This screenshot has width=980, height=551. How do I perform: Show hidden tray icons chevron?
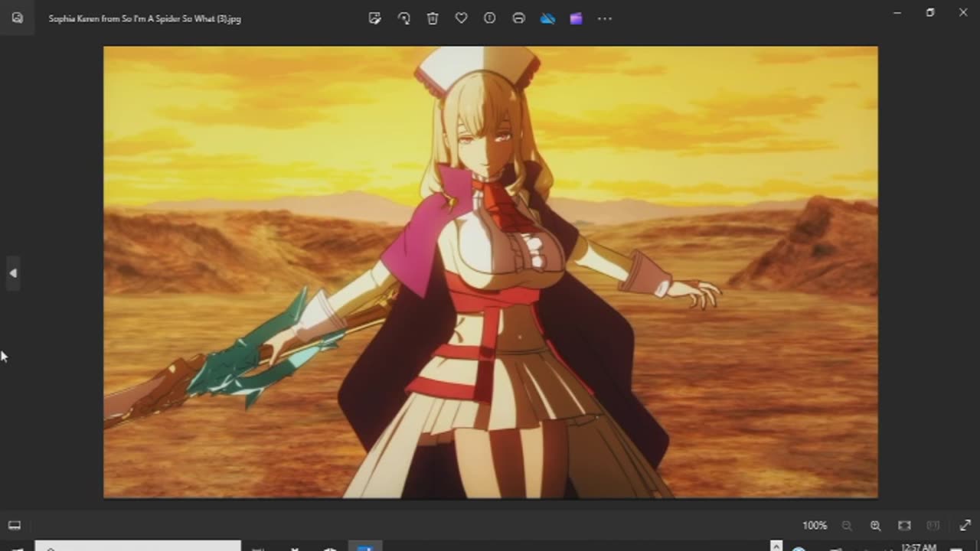776,546
